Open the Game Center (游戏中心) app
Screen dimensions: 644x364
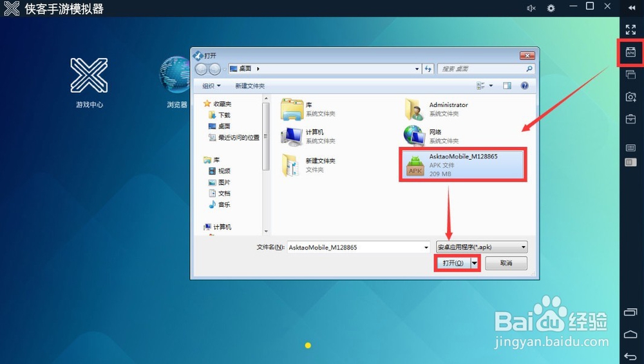[x=89, y=75]
